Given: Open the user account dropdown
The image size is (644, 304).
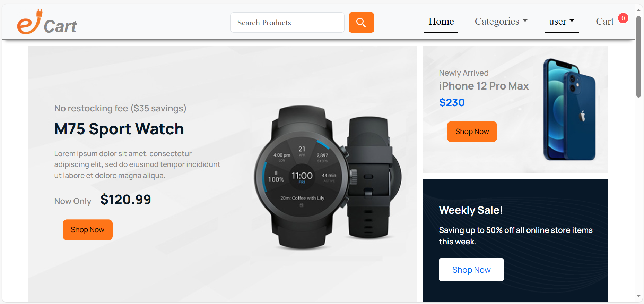Looking at the screenshot, I should click(x=562, y=22).
